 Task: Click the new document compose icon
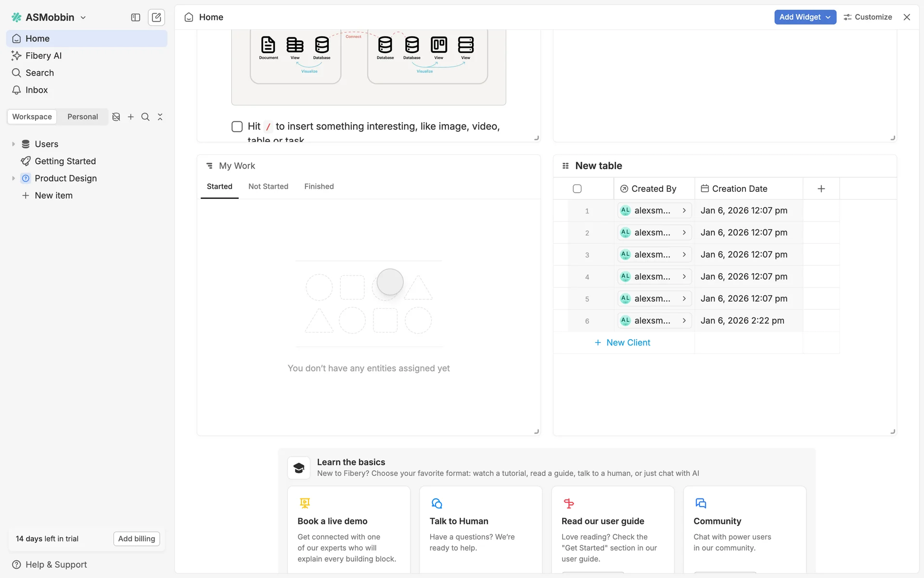(x=156, y=17)
